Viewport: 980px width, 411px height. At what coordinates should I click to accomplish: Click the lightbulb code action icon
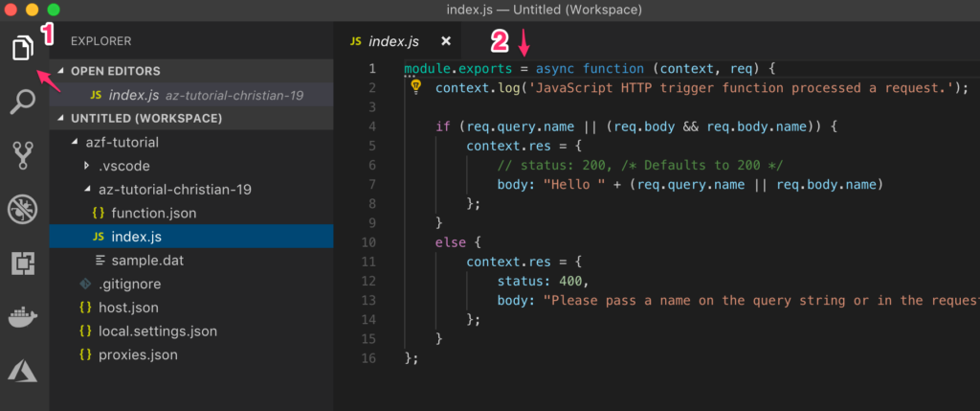pyautogui.click(x=416, y=87)
